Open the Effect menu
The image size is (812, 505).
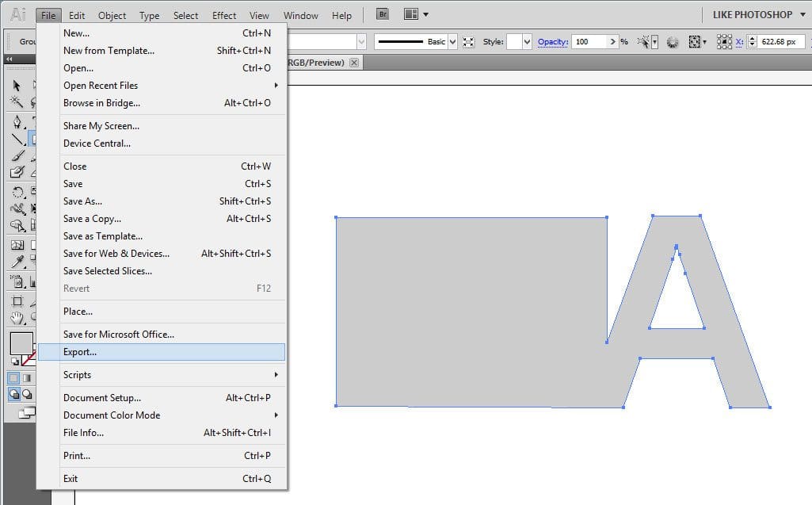coord(223,16)
